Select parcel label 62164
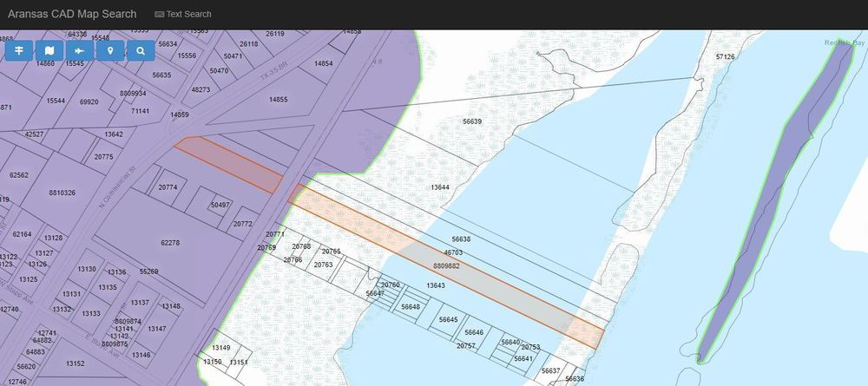Screen dimensions: 868x386 (x=23, y=234)
